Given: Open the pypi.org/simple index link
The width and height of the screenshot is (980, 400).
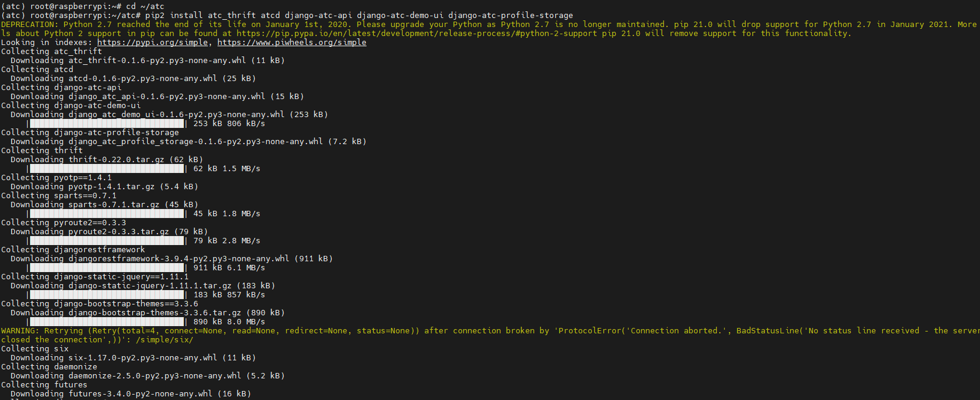Looking at the screenshot, I should 153,43.
